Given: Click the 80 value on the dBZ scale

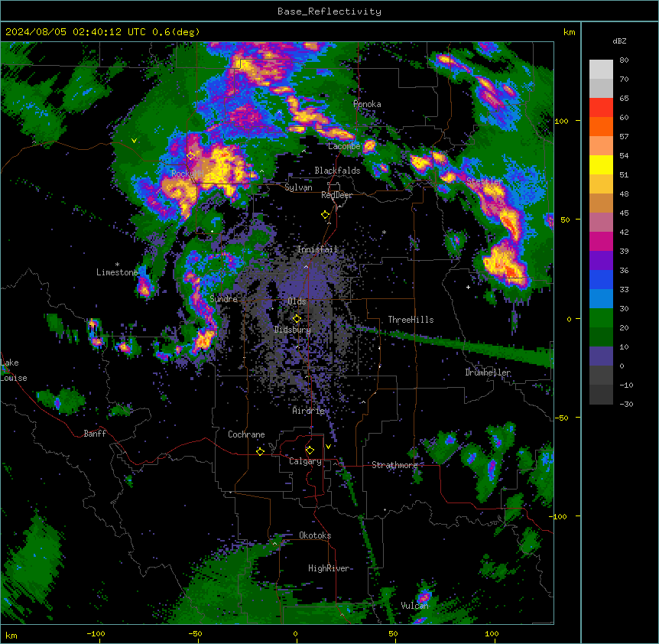Looking at the screenshot, I should 624,60.
